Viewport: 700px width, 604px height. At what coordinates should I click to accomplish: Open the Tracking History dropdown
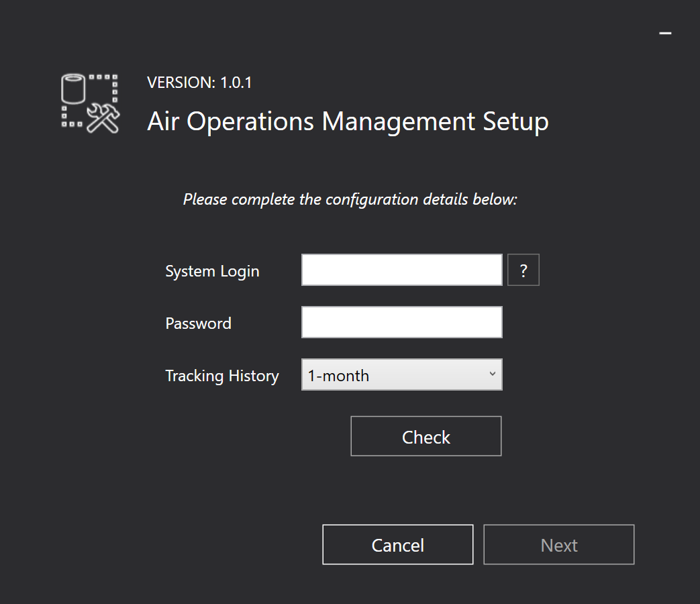tap(401, 374)
